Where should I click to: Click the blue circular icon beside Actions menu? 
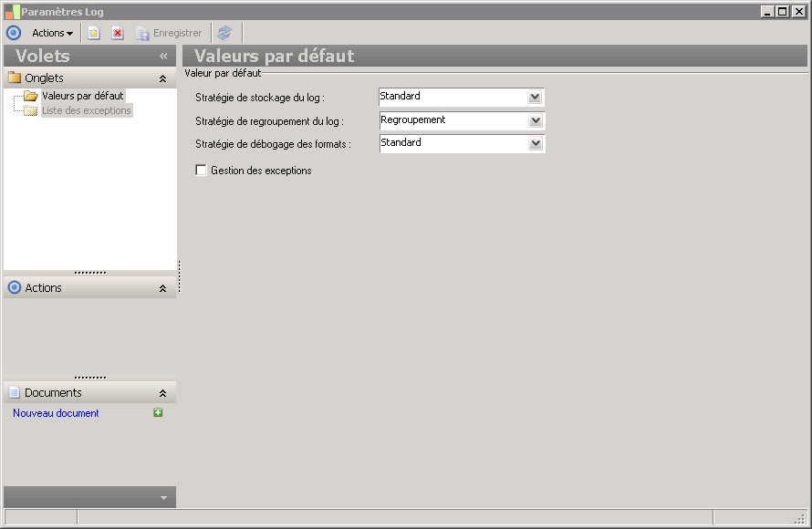coord(14,33)
